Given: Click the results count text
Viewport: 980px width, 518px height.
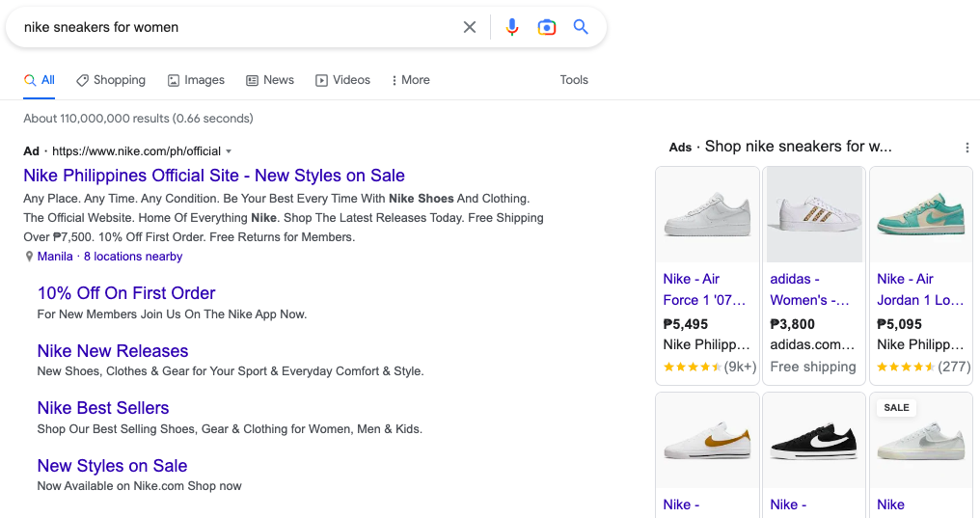Looking at the screenshot, I should 138,118.
